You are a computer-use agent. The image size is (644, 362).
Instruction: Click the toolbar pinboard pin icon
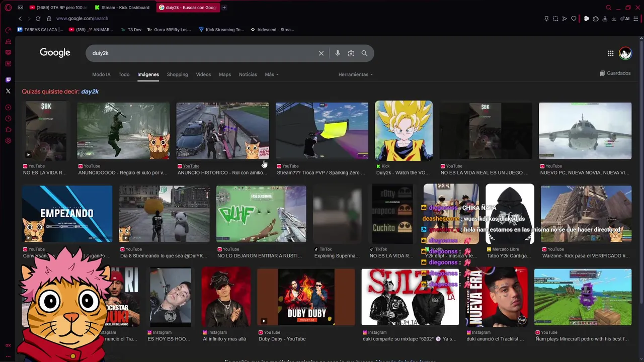pyautogui.click(x=546, y=19)
